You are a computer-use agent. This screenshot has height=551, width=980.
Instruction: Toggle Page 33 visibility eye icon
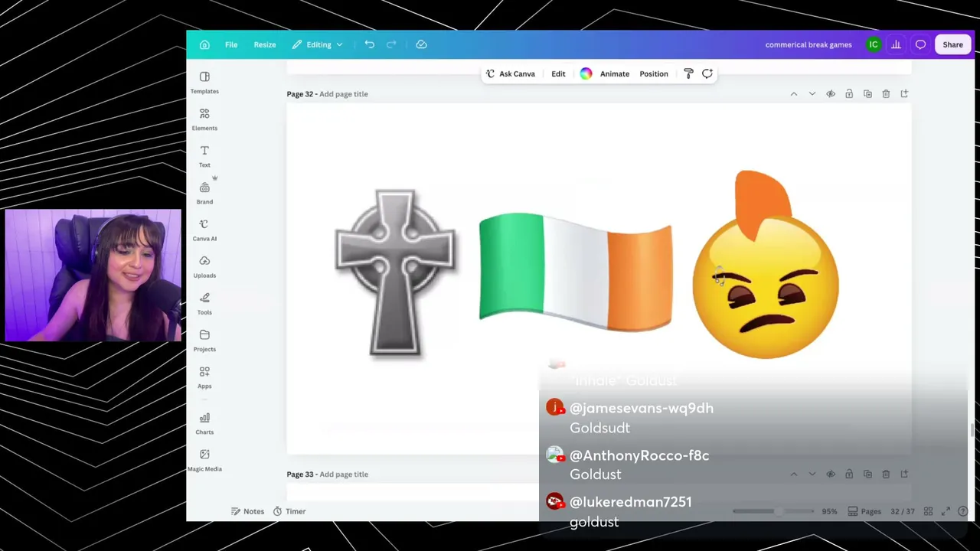(831, 474)
